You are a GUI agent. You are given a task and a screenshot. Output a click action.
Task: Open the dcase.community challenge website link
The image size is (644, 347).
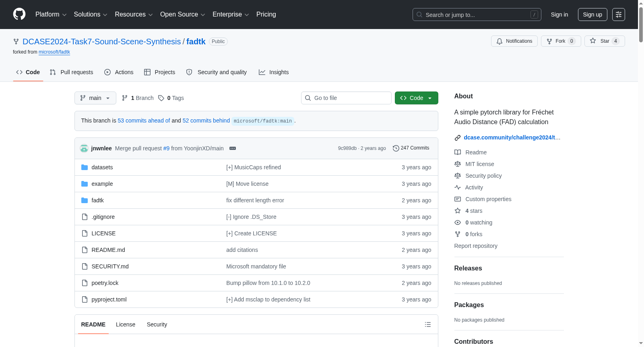coord(512,137)
